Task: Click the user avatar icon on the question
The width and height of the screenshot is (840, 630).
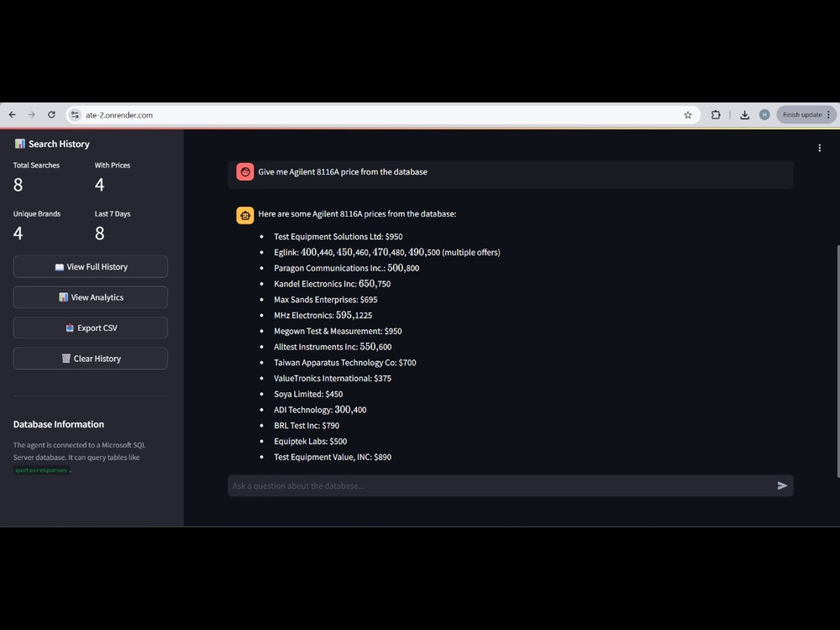Action: [244, 172]
